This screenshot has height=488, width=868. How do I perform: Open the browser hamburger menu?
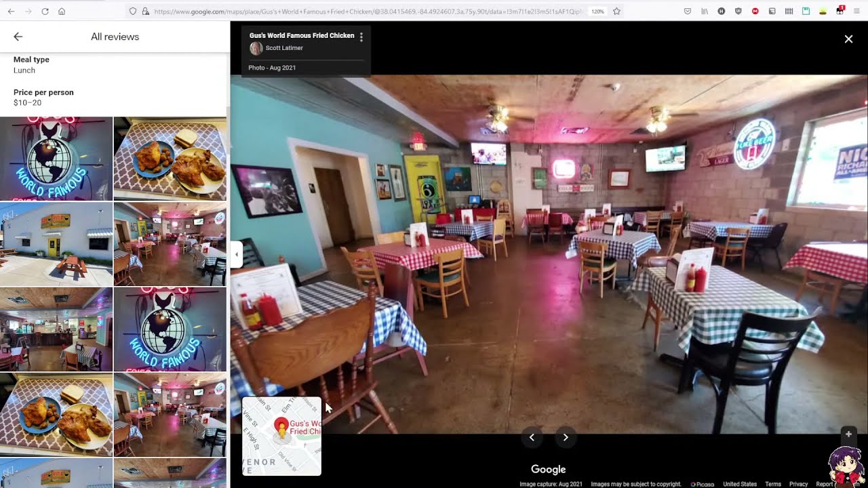[856, 12]
